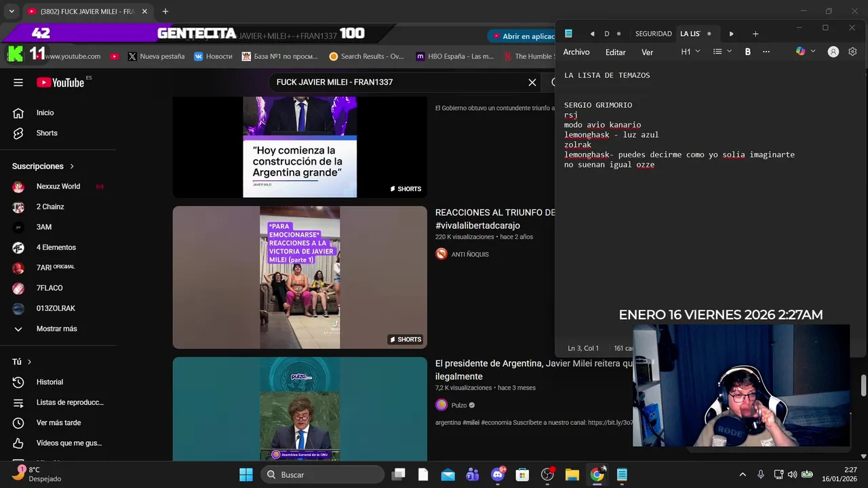Switch to the D Notepad tab

(x=607, y=34)
